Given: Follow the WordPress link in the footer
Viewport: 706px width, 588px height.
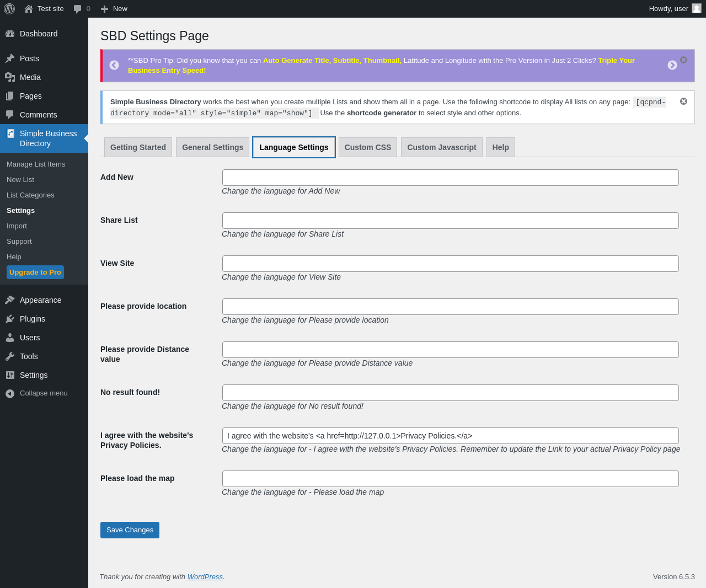Looking at the screenshot, I should point(205,577).
